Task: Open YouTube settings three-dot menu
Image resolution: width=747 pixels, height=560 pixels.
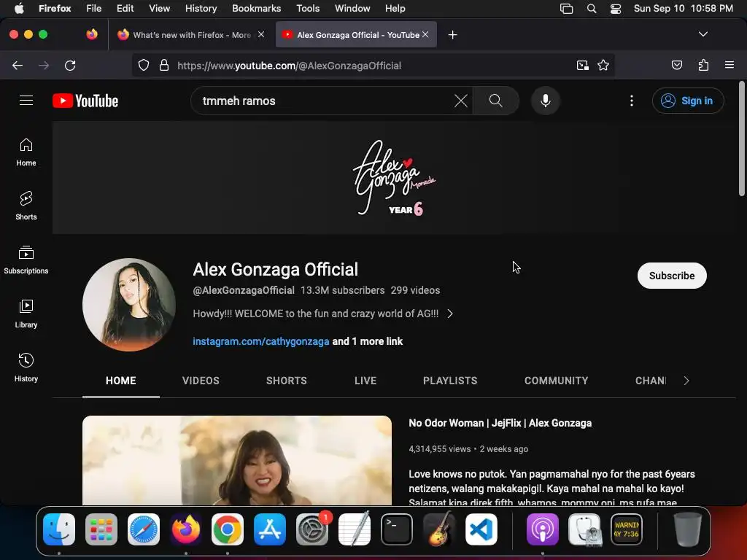Action: pos(632,101)
